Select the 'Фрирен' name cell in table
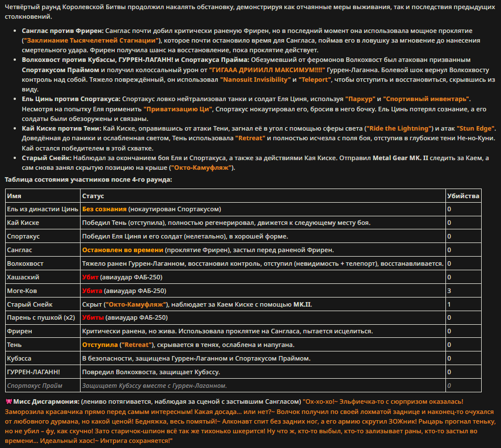 point(43,331)
